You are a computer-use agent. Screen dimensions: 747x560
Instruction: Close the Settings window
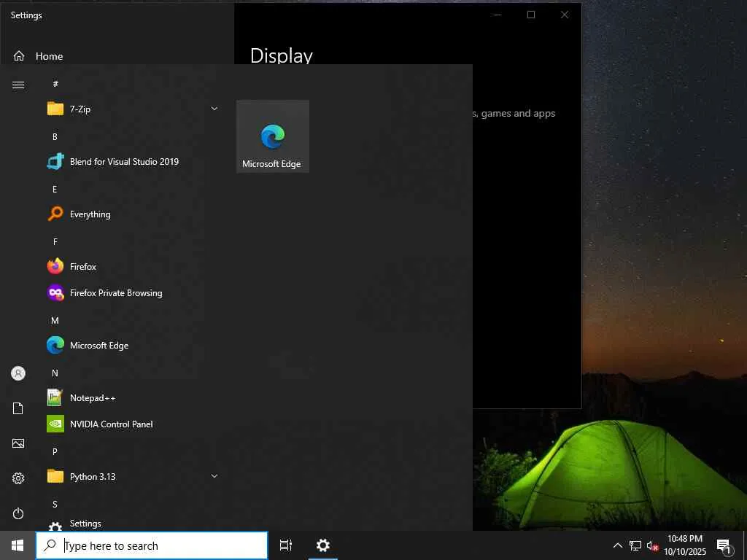tap(565, 15)
